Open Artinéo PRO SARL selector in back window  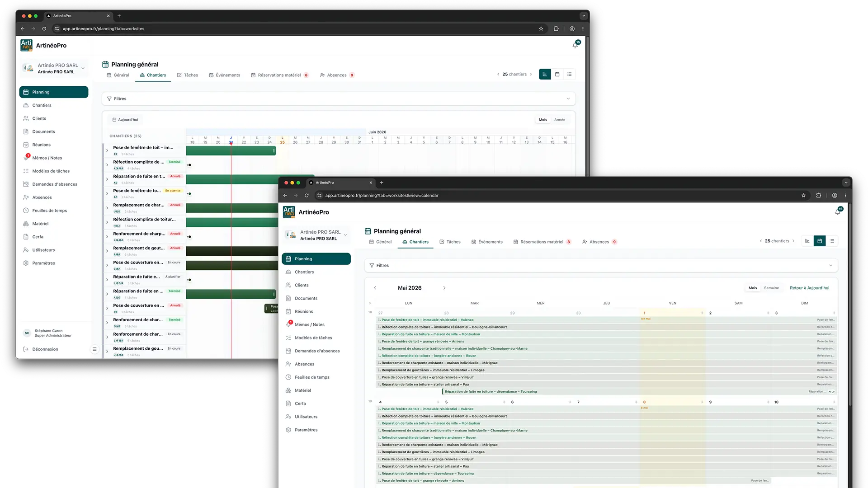tap(54, 68)
